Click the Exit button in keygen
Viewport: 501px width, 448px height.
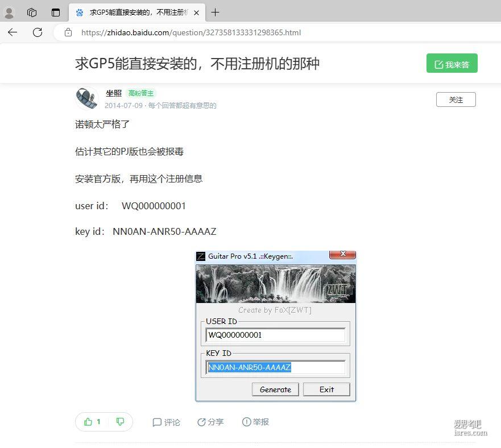(x=326, y=389)
